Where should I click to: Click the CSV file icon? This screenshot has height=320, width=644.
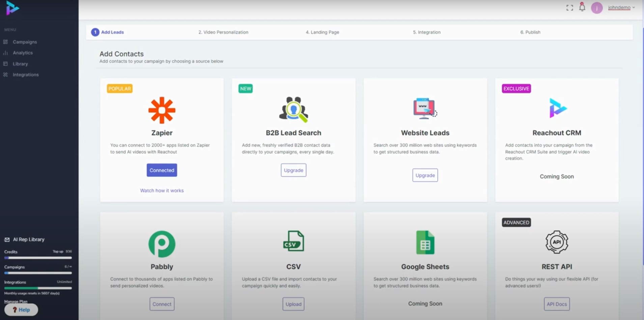coord(293,241)
